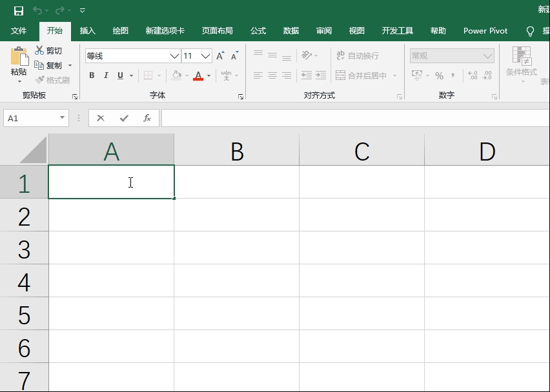
Task: Click the Save icon in title bar
Action: (19, 10)
